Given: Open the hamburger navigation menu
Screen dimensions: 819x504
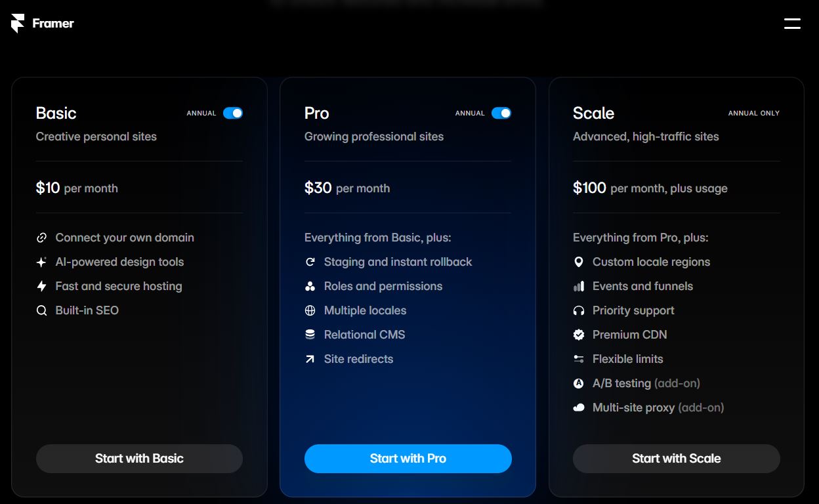Looking at the screenshot, I should [792, 24].
